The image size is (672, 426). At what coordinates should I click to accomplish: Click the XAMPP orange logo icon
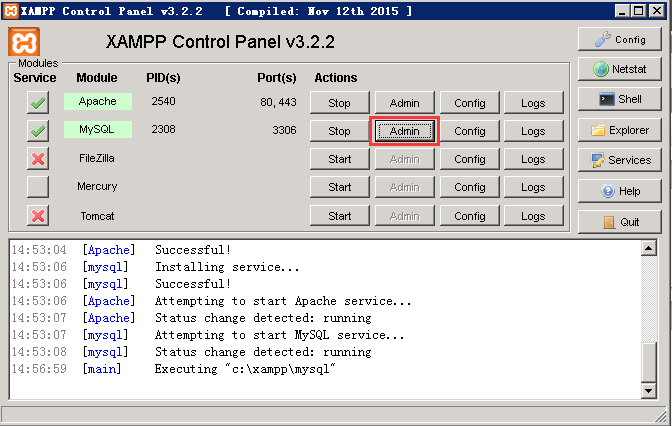click(25, 43)
